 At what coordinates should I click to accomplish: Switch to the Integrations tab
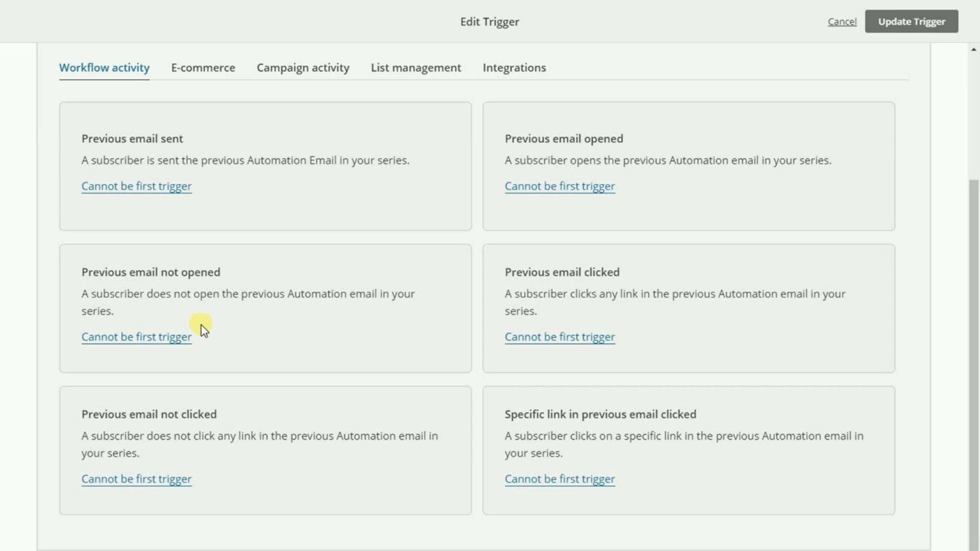[x=514, y=67]
